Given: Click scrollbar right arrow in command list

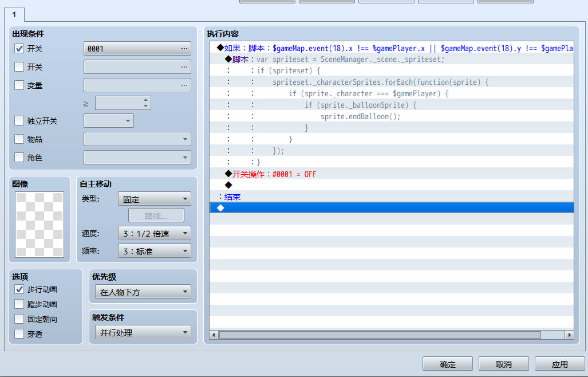Looking at the screenshot, I should (x=569, y=335).
